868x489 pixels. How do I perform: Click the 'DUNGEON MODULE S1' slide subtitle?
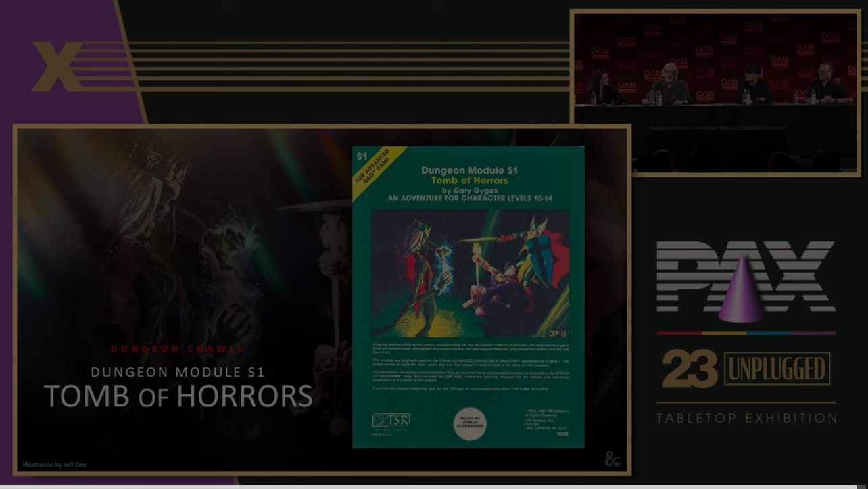pos(178,372)
